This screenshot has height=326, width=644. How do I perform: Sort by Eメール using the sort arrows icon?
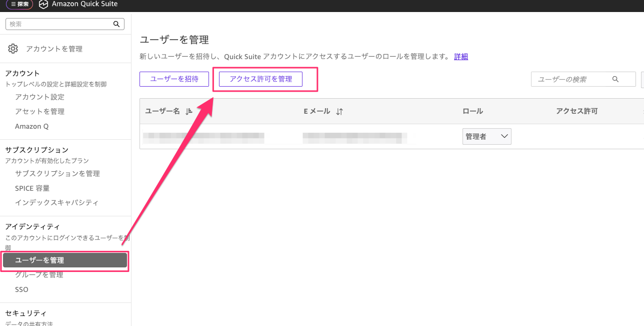click(x=339, y=112)
